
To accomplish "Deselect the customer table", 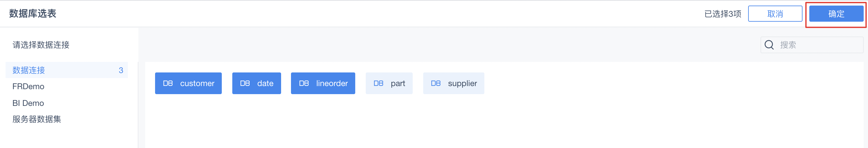I will 188,83.
